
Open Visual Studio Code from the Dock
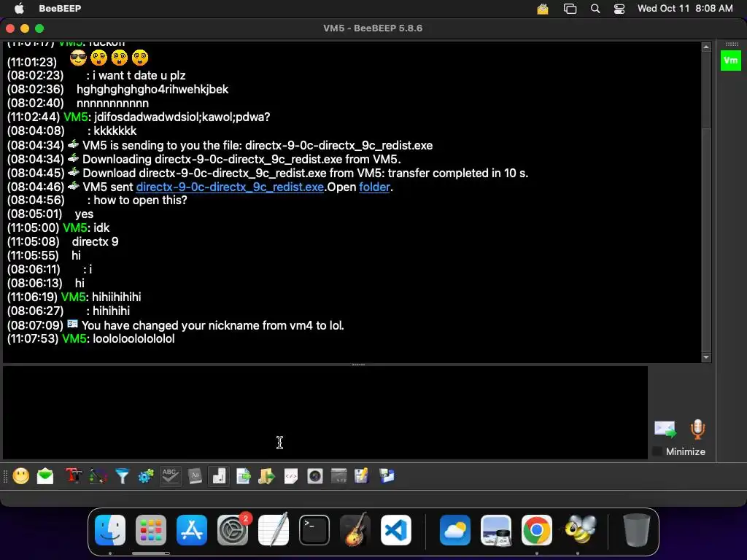[x=396, y=530]
